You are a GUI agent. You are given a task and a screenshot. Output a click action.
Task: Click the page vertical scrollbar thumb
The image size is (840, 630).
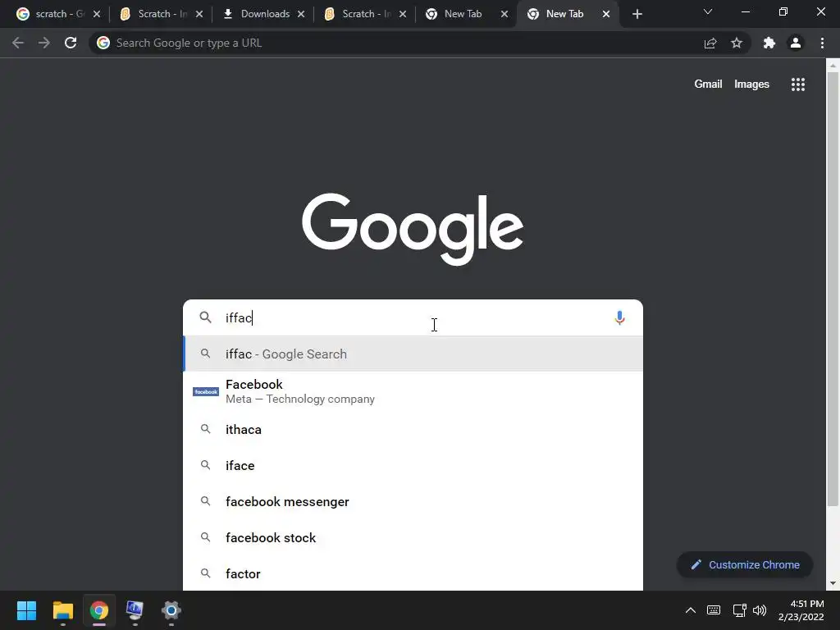[833, 288]
